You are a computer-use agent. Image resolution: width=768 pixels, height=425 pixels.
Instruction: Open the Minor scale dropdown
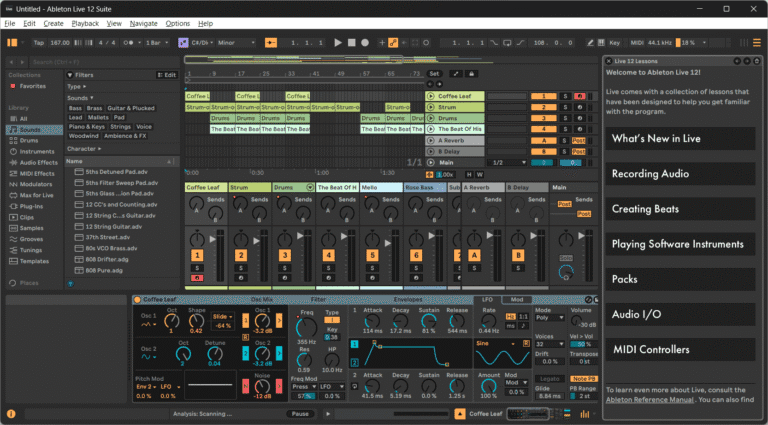pos(237,43)
